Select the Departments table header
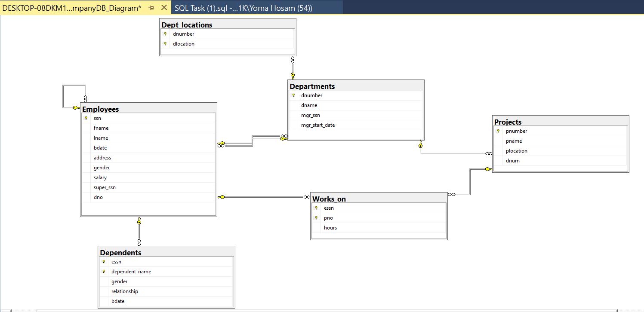Image resolution: width=644 pixels, height=312 pixels. point(312,86)
